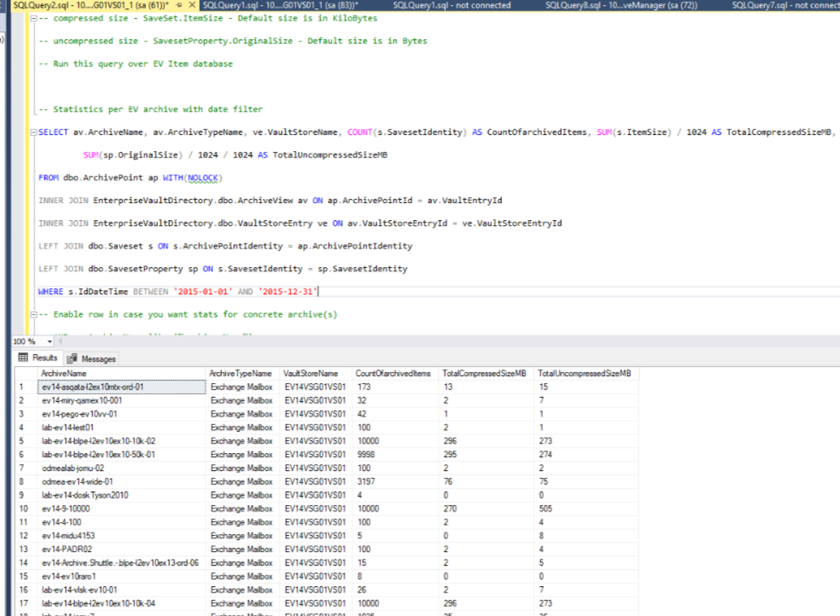Viewport: 840px width, 616px height.
Task: Collapse the SELECT statement outline
Action: pyautogui.click(x=32, y=132)
